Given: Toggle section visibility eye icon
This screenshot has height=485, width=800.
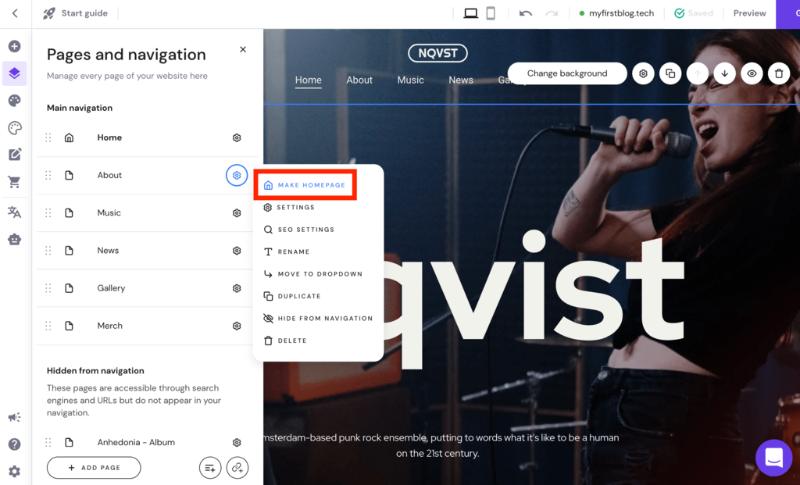Looking at the screenshot, I should (x=752, y=73).
